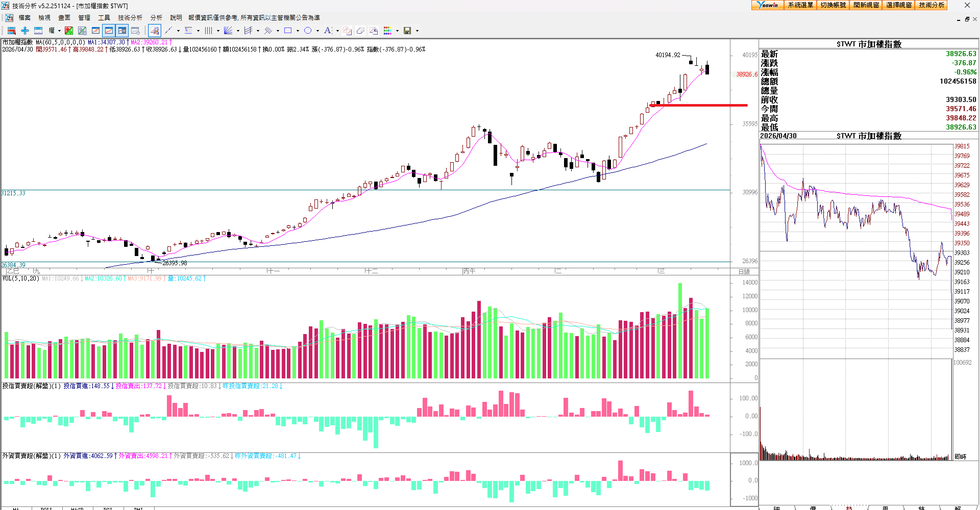Open the 說明 menu
The image size is (980, 510).
coord(176,18)
